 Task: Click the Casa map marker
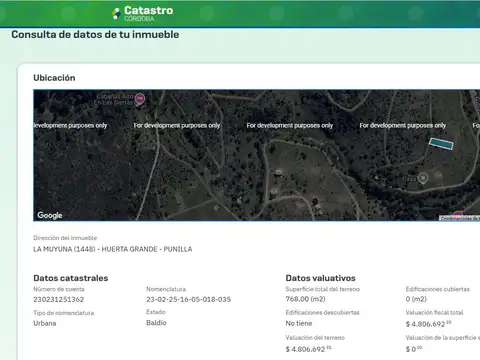pos(423,178)
